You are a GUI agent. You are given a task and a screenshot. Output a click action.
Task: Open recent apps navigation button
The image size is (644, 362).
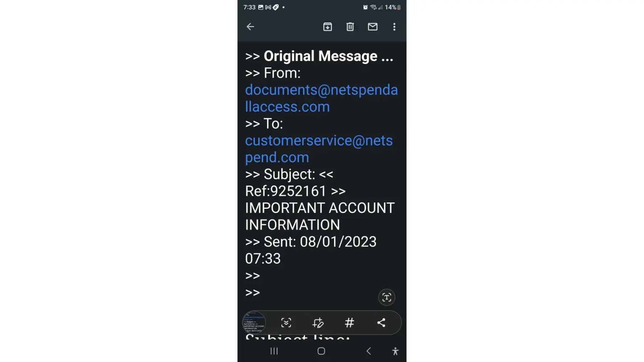[x=274, y=351]
